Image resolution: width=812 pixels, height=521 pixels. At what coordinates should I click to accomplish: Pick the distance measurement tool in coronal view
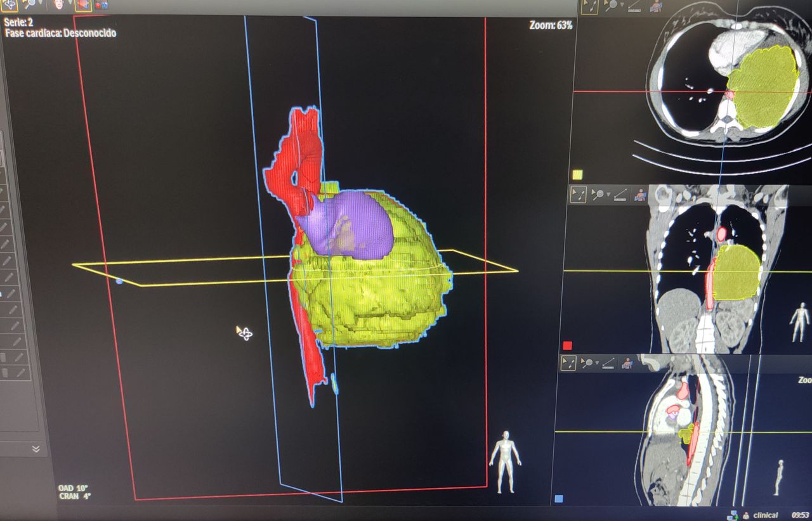(x=620, y=195)
